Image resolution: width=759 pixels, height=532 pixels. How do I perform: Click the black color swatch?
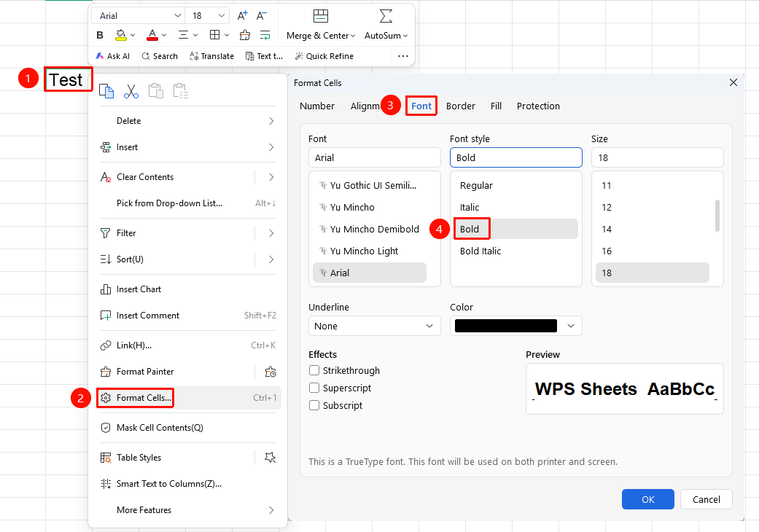[x=506, y=326]
